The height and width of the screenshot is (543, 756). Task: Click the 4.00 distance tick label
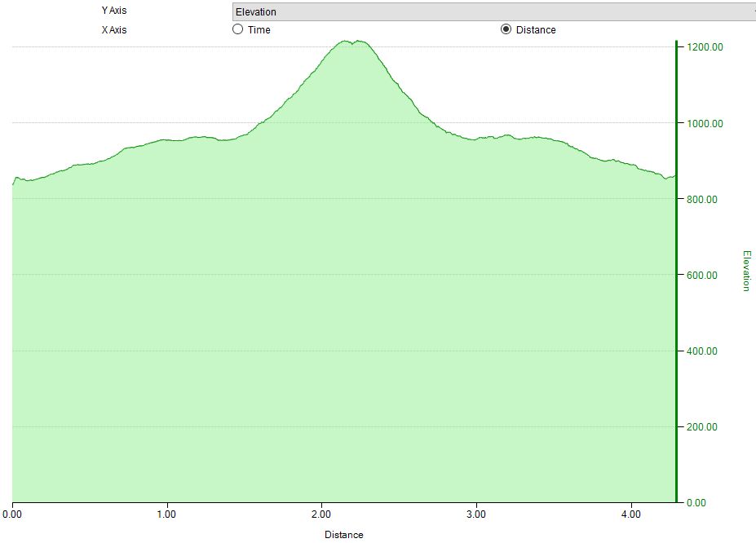coord(630,514)
